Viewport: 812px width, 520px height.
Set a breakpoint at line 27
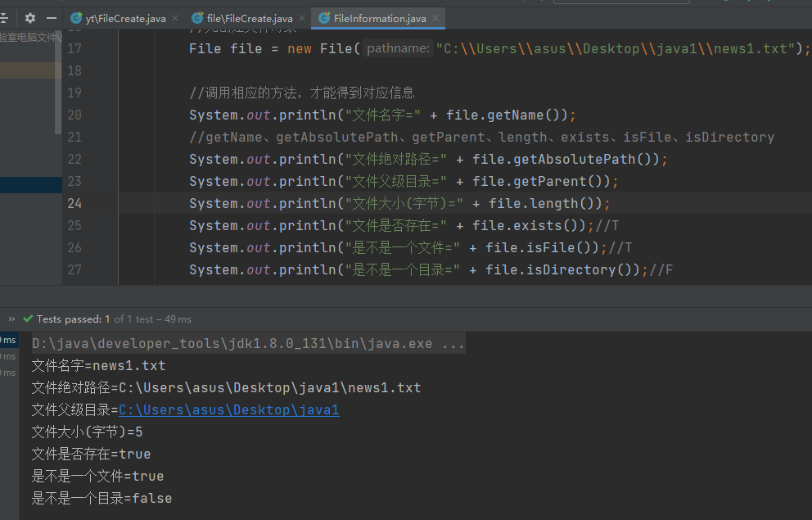click(102, 269)
